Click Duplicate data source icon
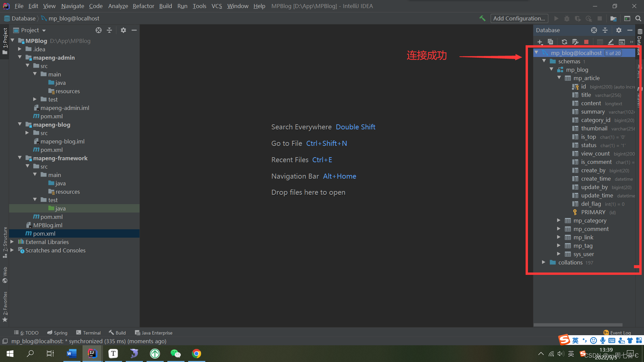The width and height of the screenshot is (644, 362). click(550, 42)
